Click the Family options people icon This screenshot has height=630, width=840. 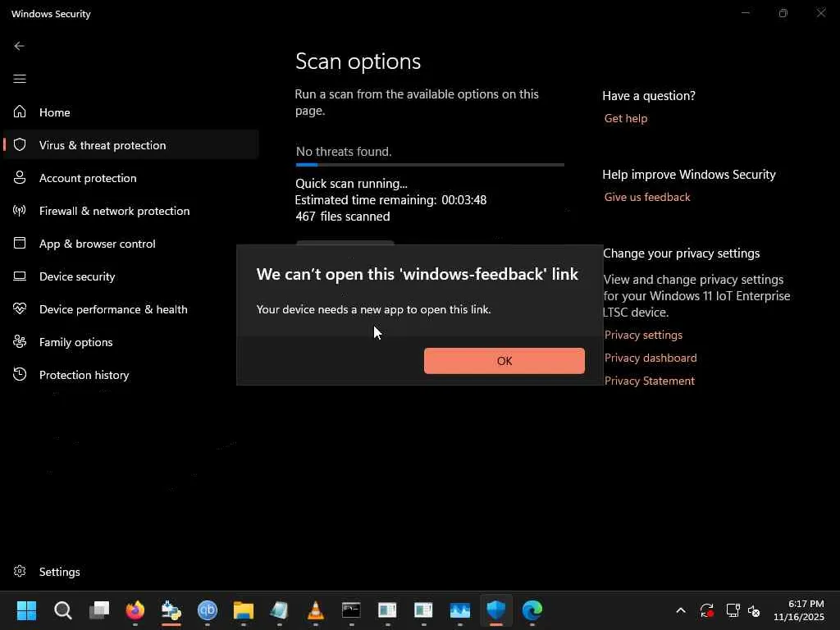tap(20, 341)
